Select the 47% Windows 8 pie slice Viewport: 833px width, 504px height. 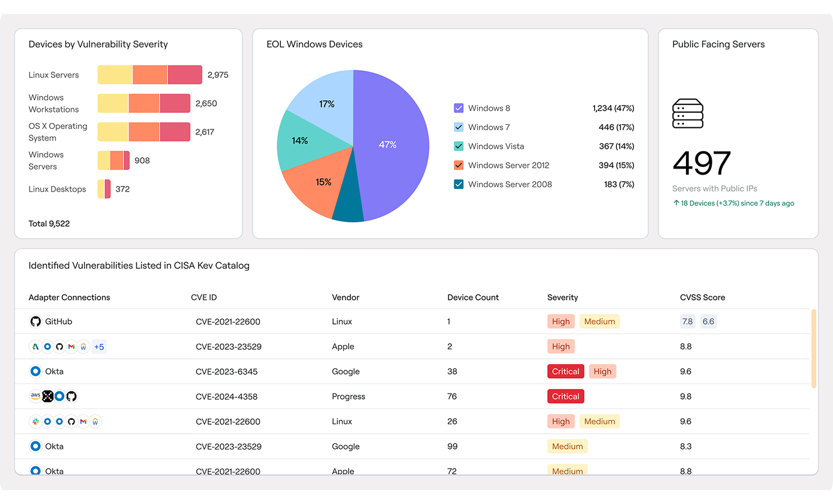(x=389, y=144)
